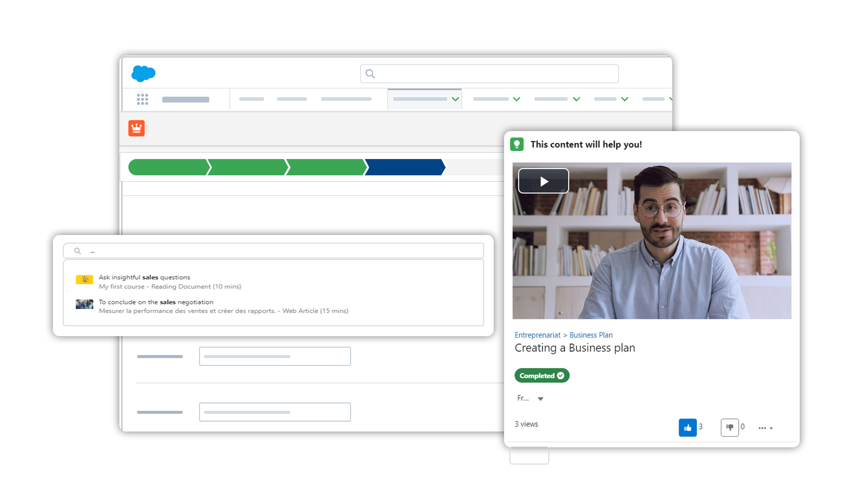The width and height of the screenshot is (868, 488).
Task: Click the Salesforce cloud logo
Action: (143, 73)
